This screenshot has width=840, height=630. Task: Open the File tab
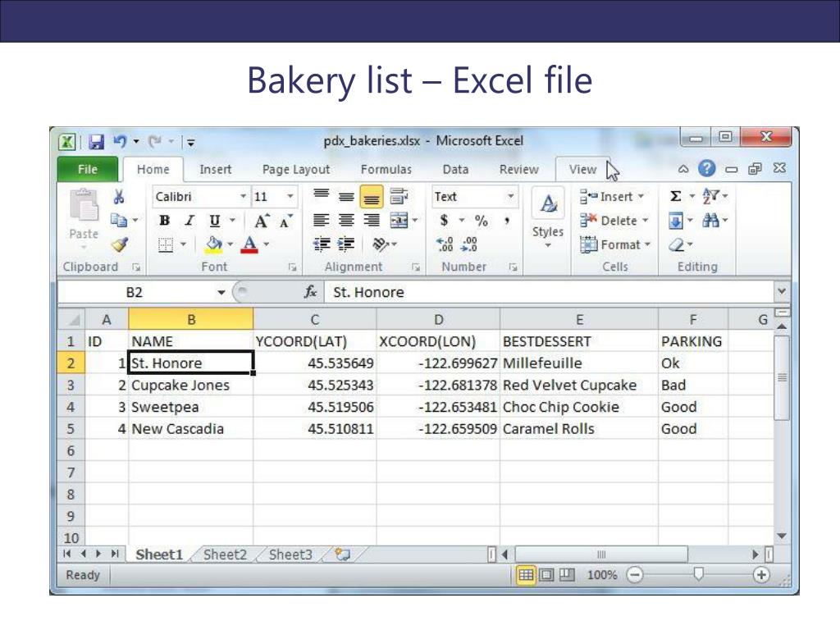point(87,169)
